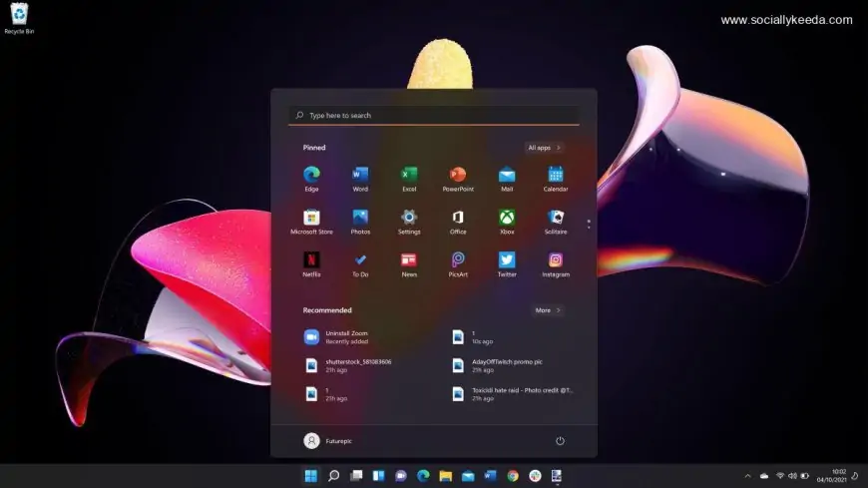Open the Wi-Fi network tray icon

780,476
